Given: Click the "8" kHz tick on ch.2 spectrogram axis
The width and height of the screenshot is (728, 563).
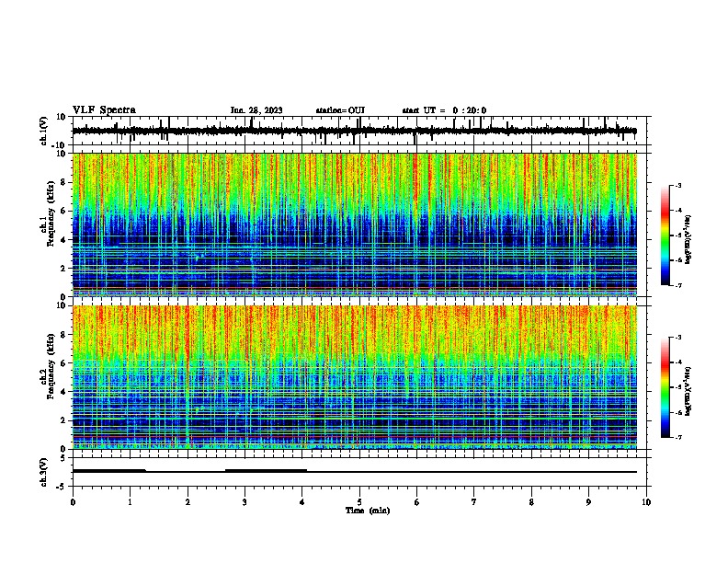Looking at the screenshot, I should tap(64, 335).
